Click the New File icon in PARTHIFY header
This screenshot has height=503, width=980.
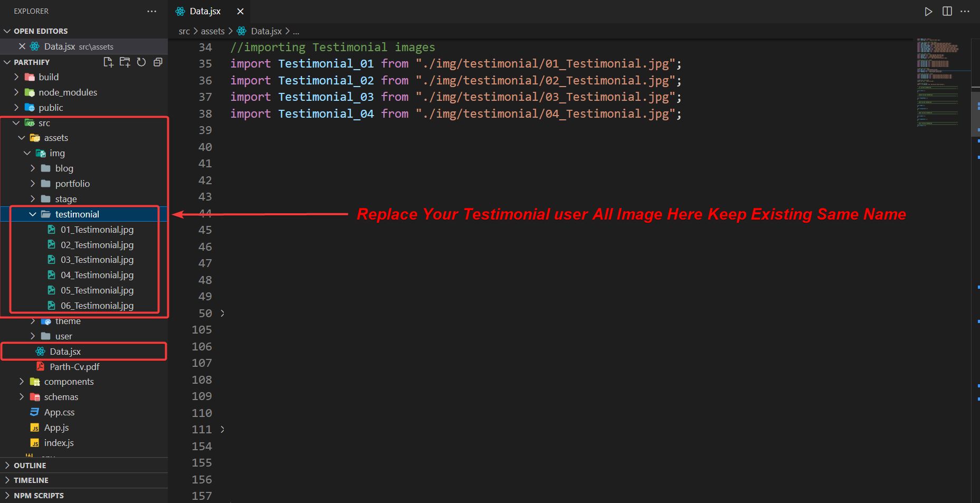[108, 62]
